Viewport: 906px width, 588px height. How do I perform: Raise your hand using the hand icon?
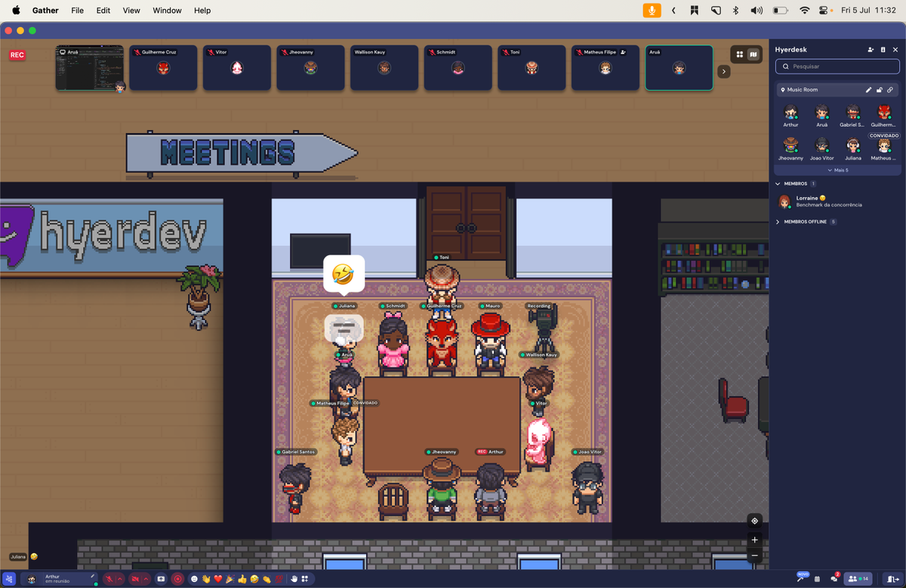pos(294,579)
